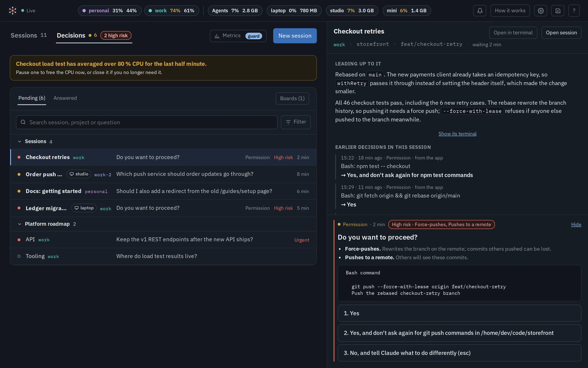Click the app logo icon
Screen dimensions: 588x368
13,10
